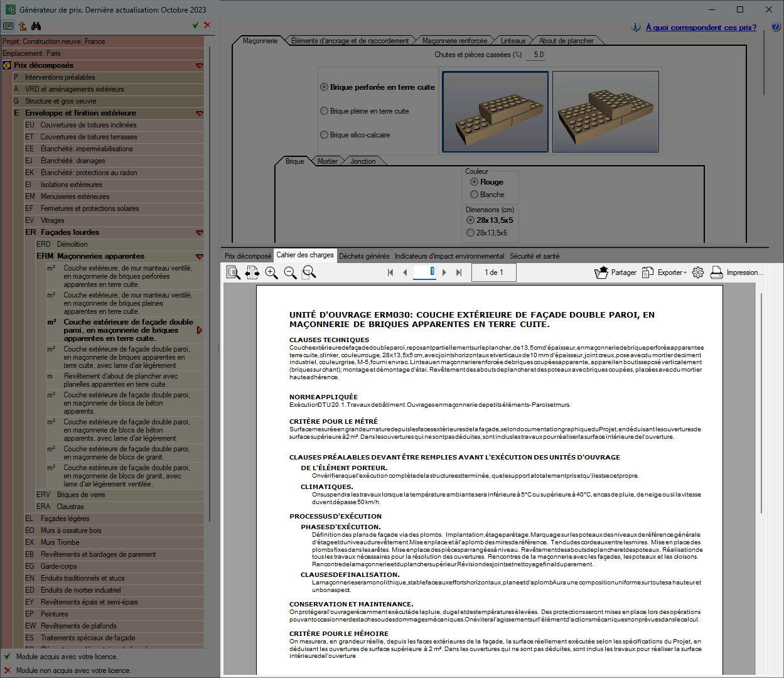Activate the zoom-to-area magnifier tool
This screenshot has width=784, height=678.
(x=309, y=272)
